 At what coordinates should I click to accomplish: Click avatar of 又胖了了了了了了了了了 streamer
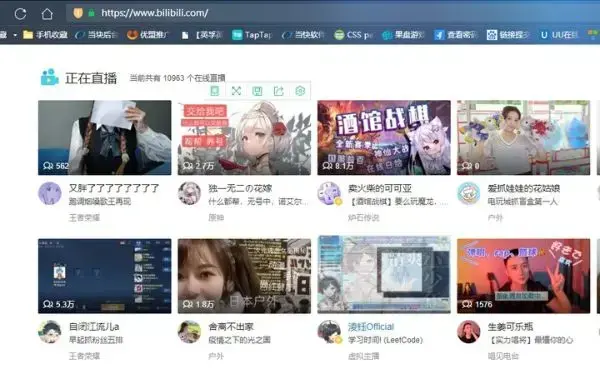pyautogui.click(x=50, y=193)
